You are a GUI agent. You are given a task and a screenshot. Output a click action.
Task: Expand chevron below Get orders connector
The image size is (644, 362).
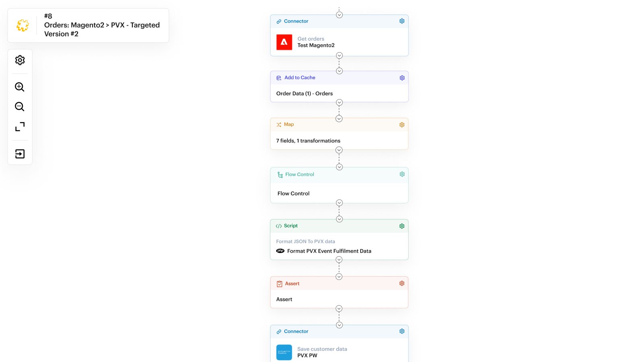pos(339,56)
